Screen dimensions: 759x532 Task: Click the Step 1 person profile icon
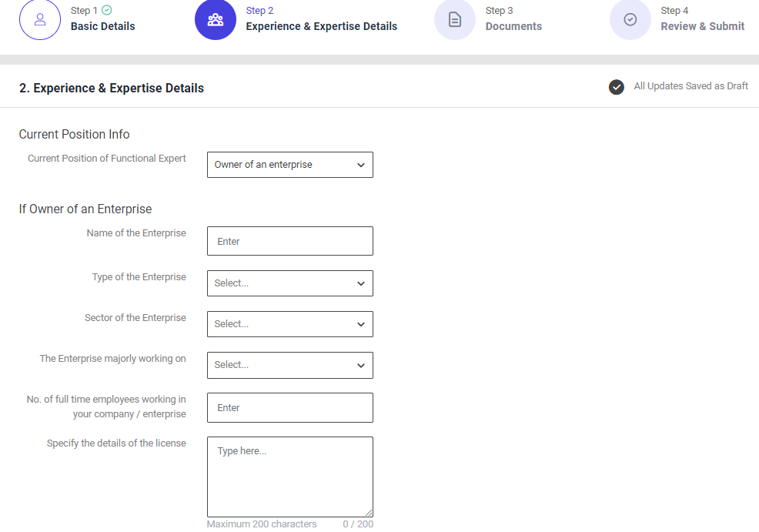coord(40,20)
